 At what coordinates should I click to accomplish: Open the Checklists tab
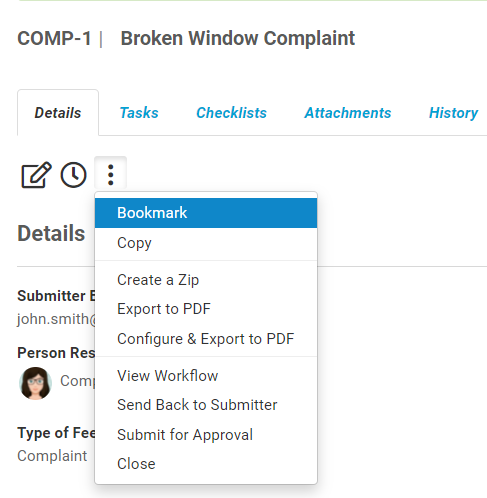click(231, 113)
